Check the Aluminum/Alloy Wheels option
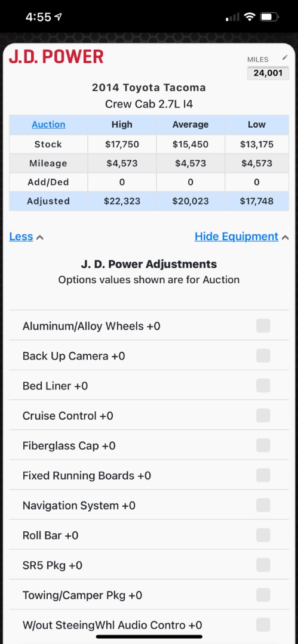 click(x=263, y=326)
